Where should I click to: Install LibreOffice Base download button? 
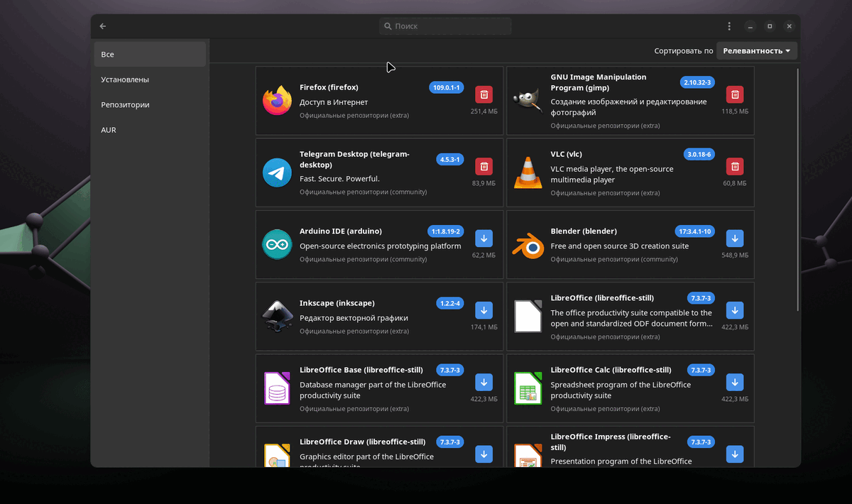(x=484, y=382)
